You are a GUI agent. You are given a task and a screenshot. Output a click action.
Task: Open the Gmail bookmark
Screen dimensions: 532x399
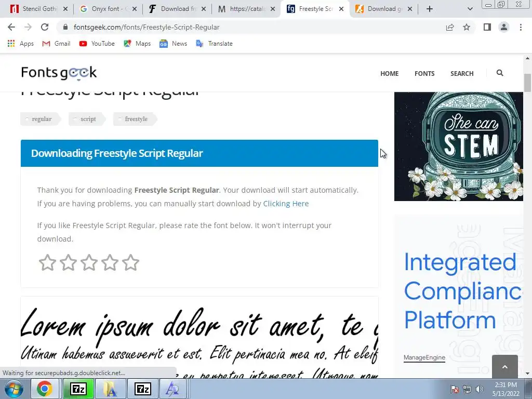pyautogui.click(x=56, y=44)
